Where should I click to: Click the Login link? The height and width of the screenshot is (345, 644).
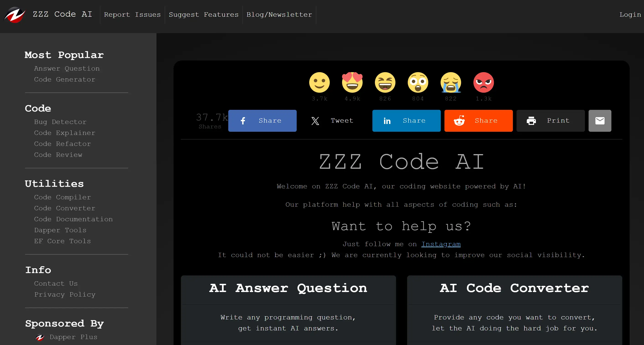click(x=630, y=15)
